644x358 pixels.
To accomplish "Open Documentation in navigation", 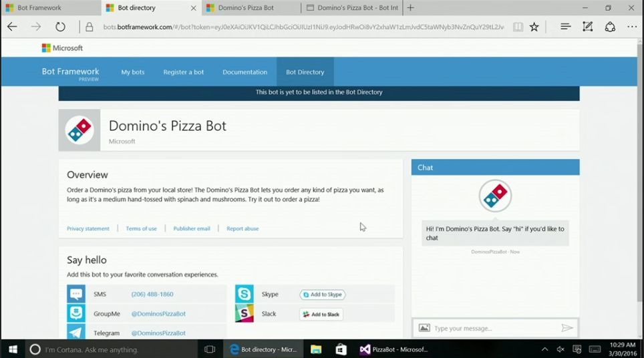I will [245, 72].
